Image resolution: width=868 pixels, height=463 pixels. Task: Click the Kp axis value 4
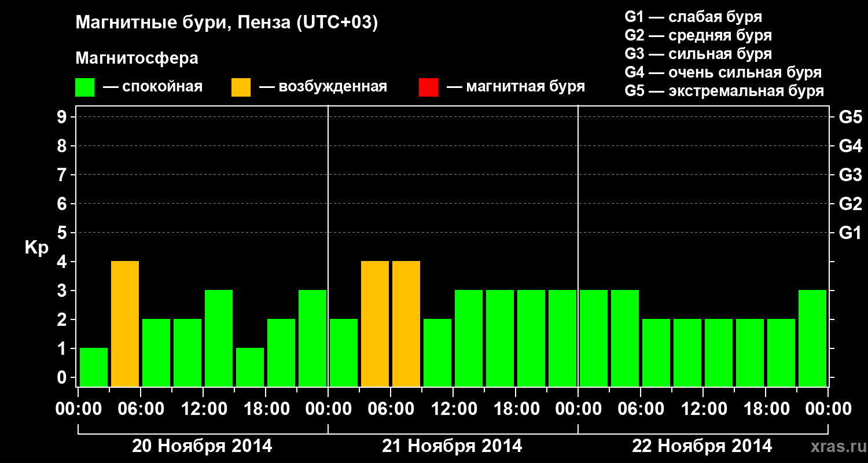tap(63, 262)
